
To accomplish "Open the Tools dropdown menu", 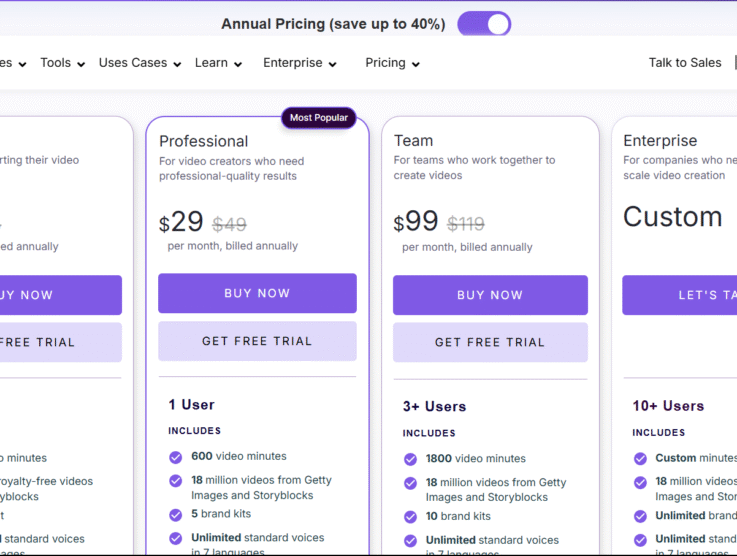I will pos(63,63).
